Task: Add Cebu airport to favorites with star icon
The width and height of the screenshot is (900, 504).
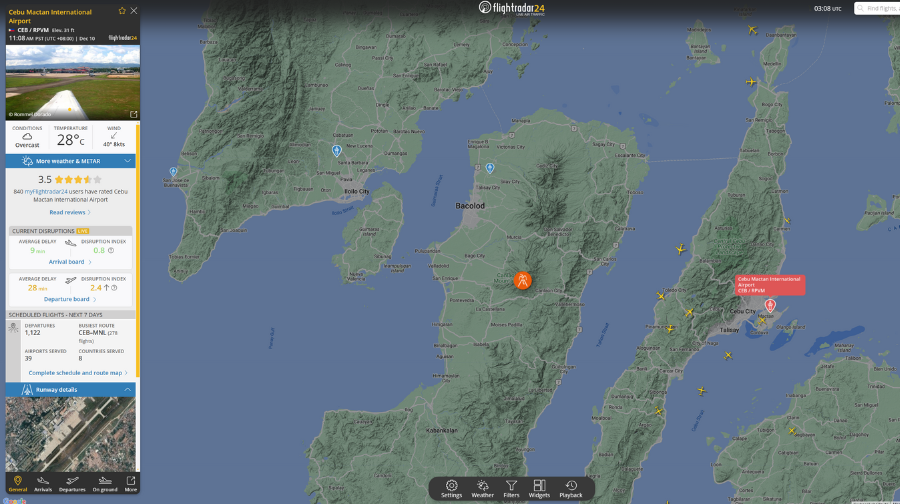Action: click(122, 11)
